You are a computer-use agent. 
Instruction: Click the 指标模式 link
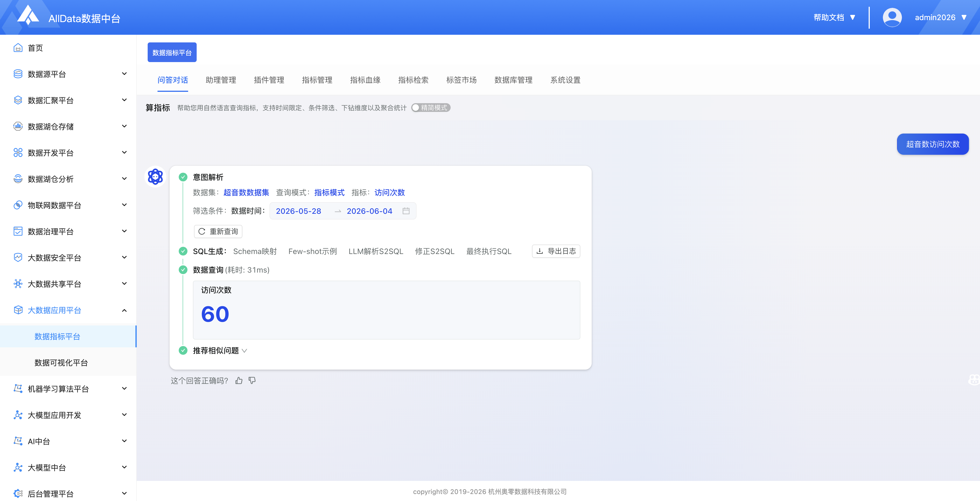[x=329, y=193]
